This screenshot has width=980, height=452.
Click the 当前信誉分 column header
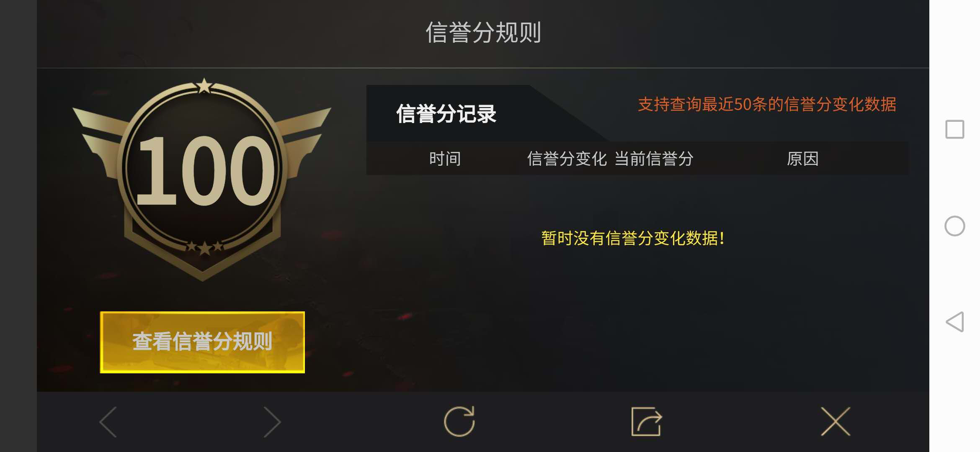coord(654,159)
